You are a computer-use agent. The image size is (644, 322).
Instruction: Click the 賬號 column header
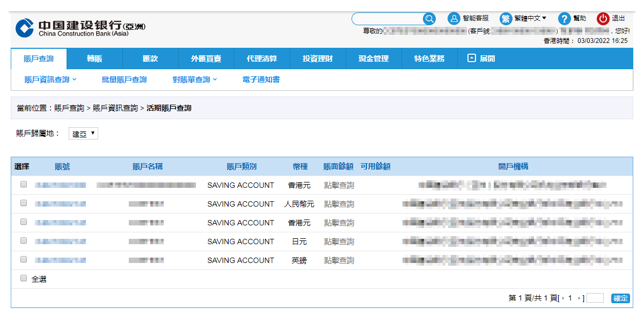(62, 166)
